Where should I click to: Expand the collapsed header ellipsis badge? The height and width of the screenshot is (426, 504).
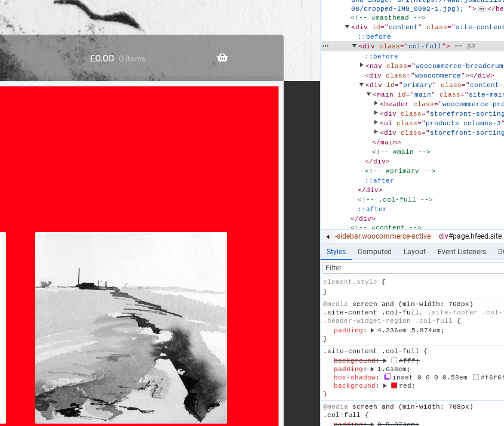481,9
